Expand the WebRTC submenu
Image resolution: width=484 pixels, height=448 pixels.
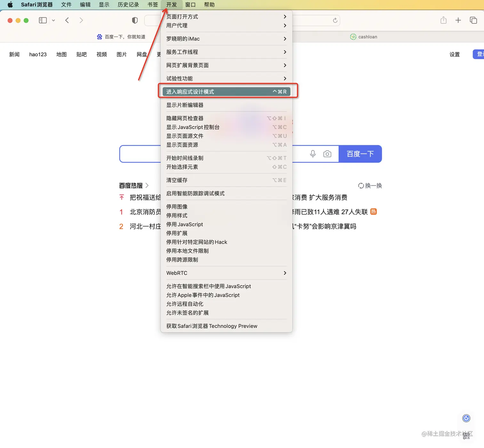point(226,273)
